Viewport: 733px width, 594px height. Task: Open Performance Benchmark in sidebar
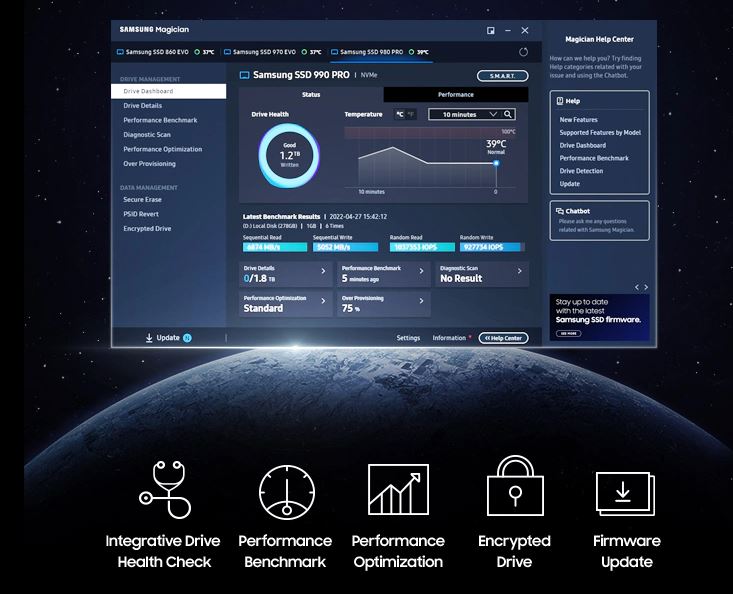(x=160, y=120)
